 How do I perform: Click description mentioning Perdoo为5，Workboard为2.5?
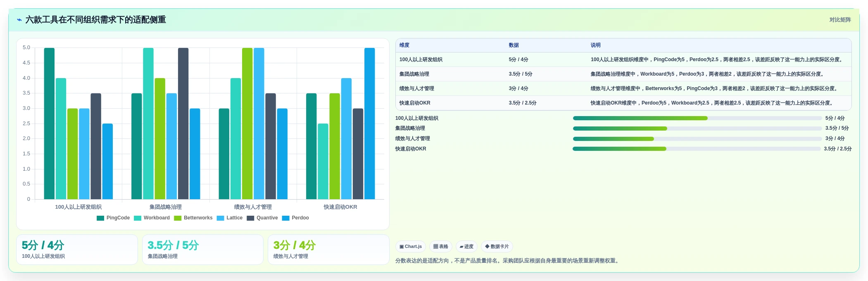pos(713,103)
